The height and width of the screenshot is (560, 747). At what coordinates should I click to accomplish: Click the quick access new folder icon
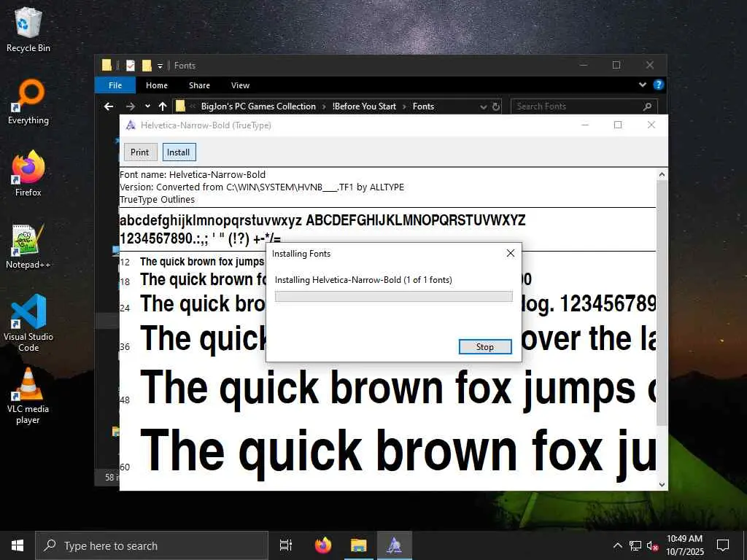coord(147,66)
